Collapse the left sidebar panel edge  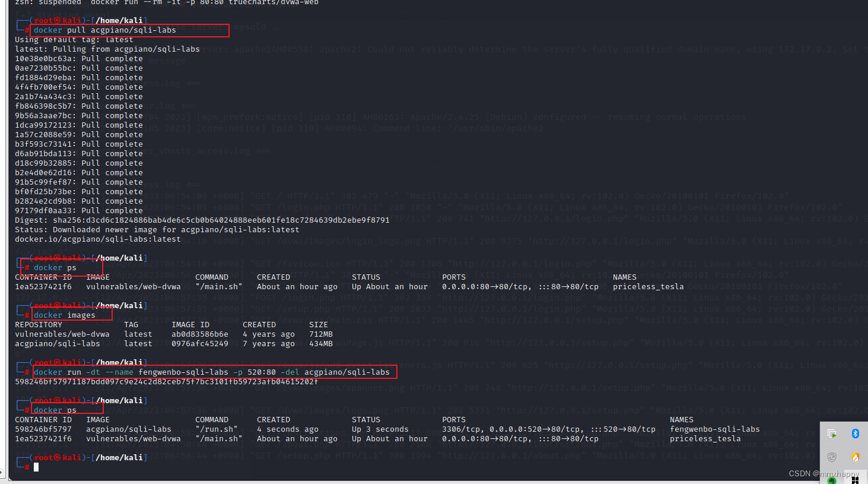pyautogui.click(x=3, y=238)
